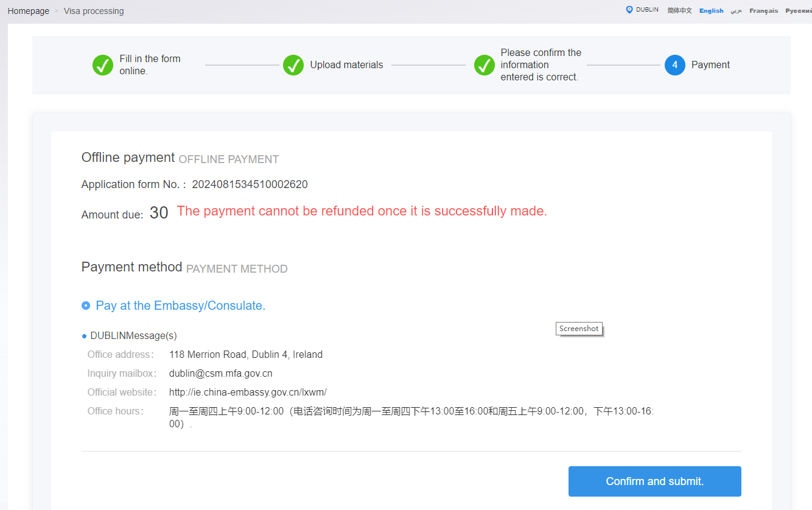Click the green checkmark for Please confirm the information
The image size is (812, 510).
485,65
